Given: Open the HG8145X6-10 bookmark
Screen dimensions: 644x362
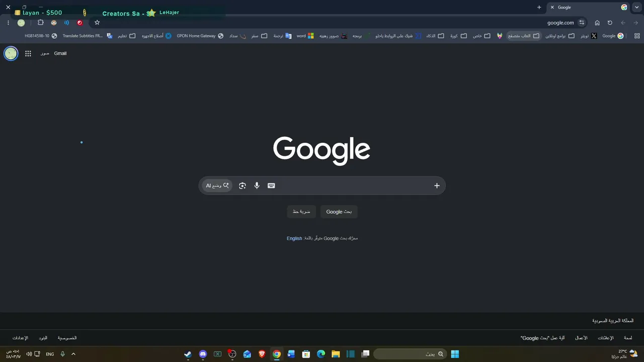Looking at the screenshot, I should [41, 36].
